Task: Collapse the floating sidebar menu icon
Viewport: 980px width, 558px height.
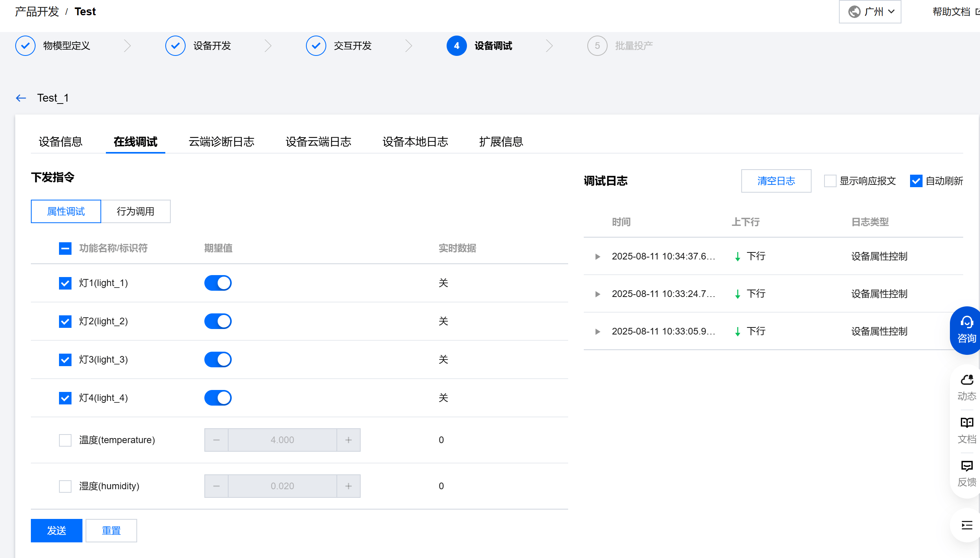Action: click(966, 525)
